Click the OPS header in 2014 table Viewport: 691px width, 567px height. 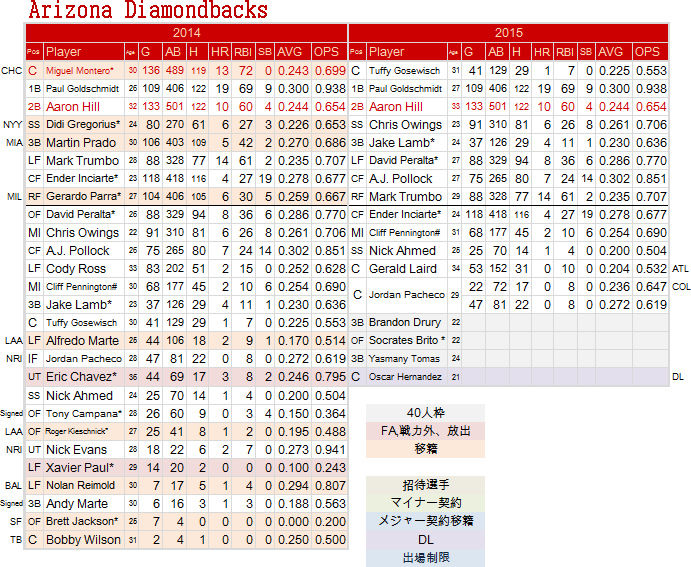click(x=329, y=52)
